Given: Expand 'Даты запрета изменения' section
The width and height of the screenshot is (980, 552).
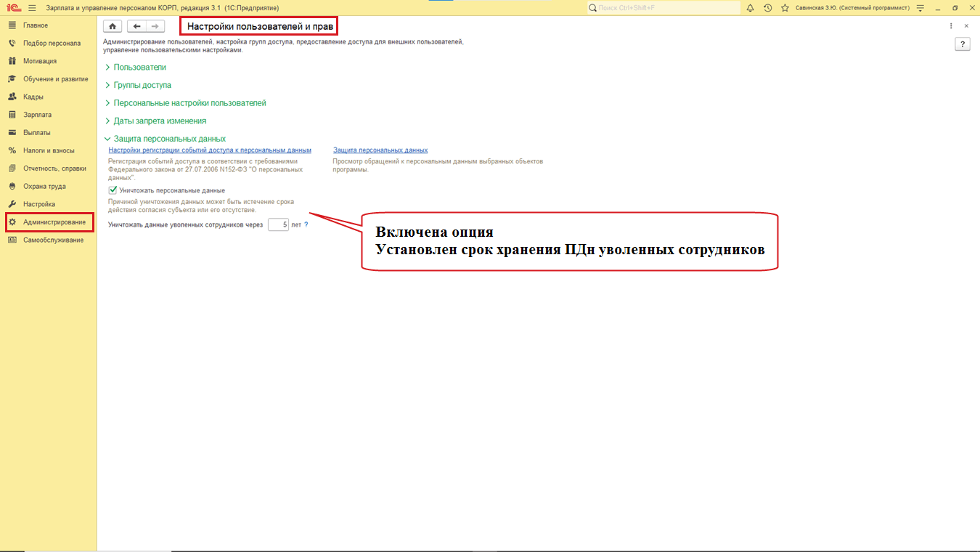Looking at the screenshot, I should 160,121.
